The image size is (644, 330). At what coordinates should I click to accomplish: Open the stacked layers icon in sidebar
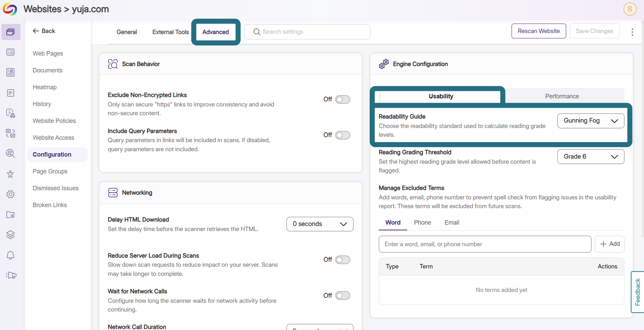coord(10,235)
